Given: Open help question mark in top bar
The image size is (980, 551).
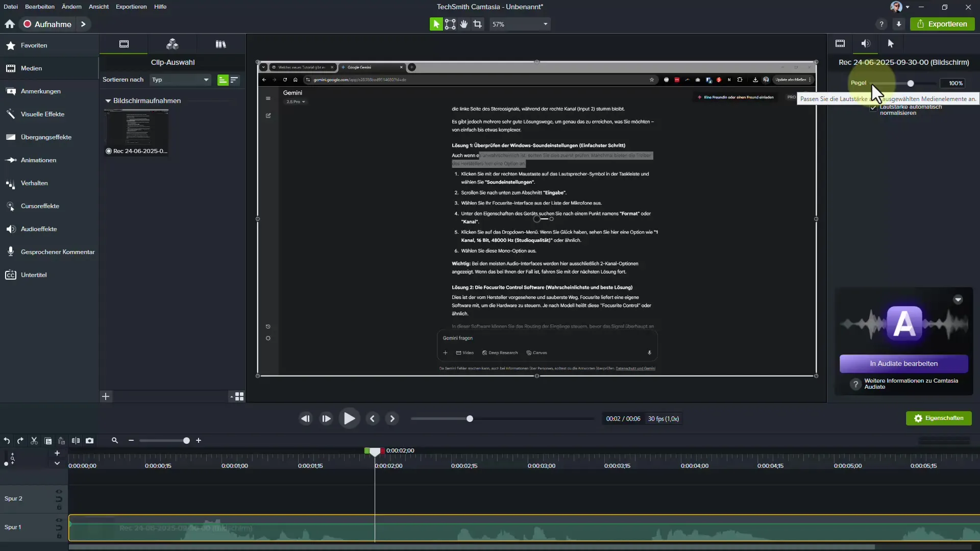Looking at the screenshot, I should click(881, 24).
